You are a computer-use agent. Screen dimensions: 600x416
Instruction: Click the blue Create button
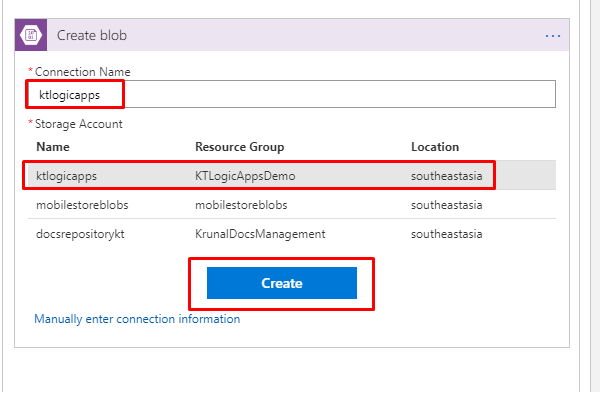tap(282, 283)
